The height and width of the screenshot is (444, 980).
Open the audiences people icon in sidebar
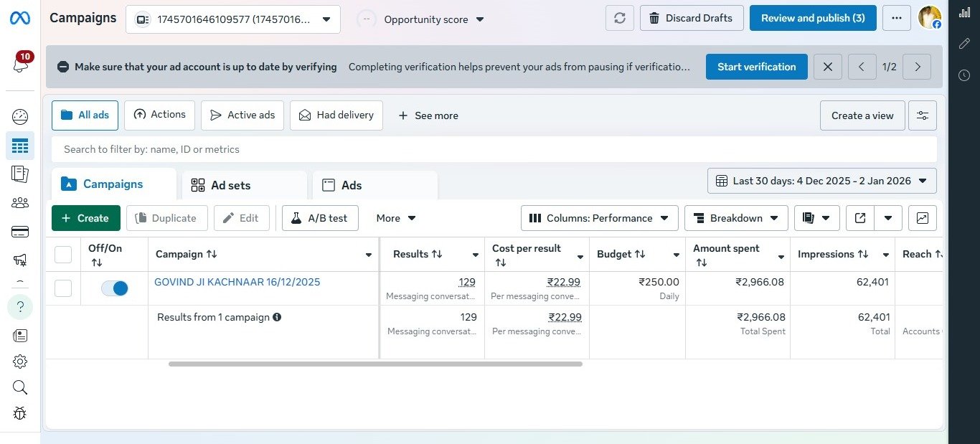[20, 203]
